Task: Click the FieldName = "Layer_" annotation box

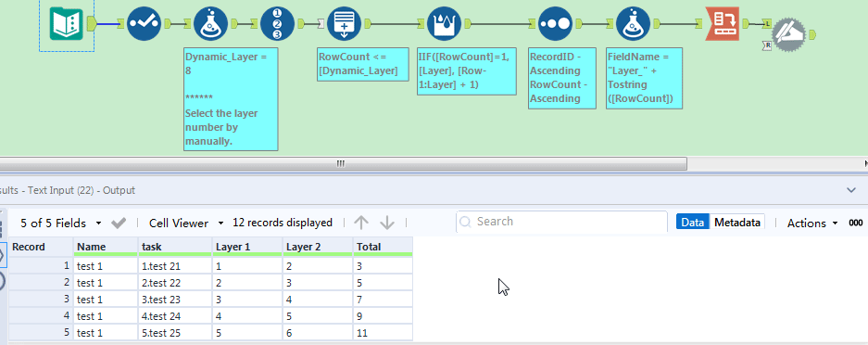Action: [644, 78]
